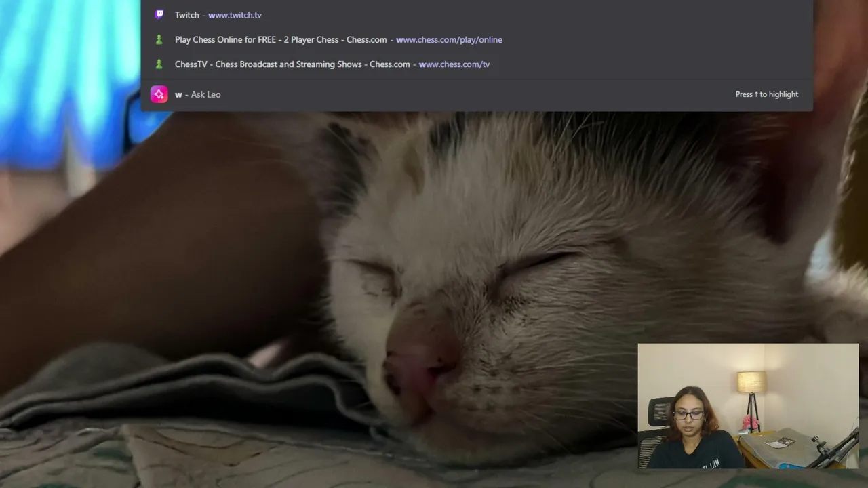868x488 pixels.
Task: Click the chess pawn icon beside ChessTV
Action: coord(159,64)
